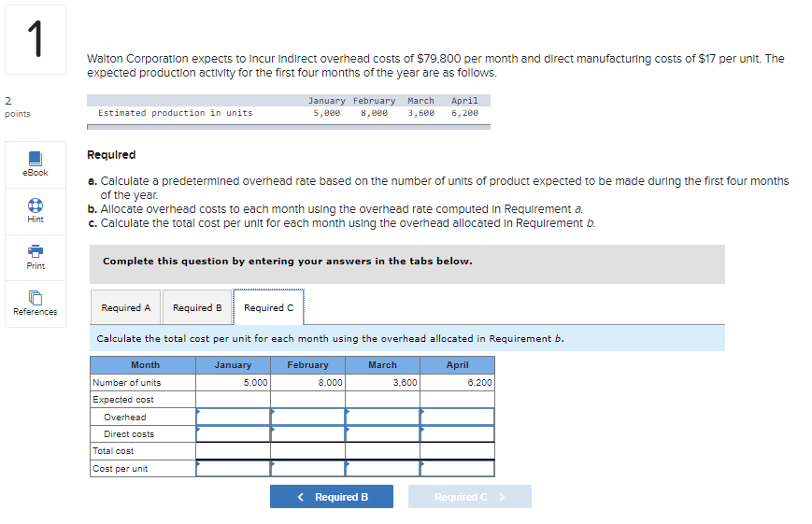Click the Hint lifebuoy icon
Viewport: 812px width, 524px height.
(x=36, y=205)
